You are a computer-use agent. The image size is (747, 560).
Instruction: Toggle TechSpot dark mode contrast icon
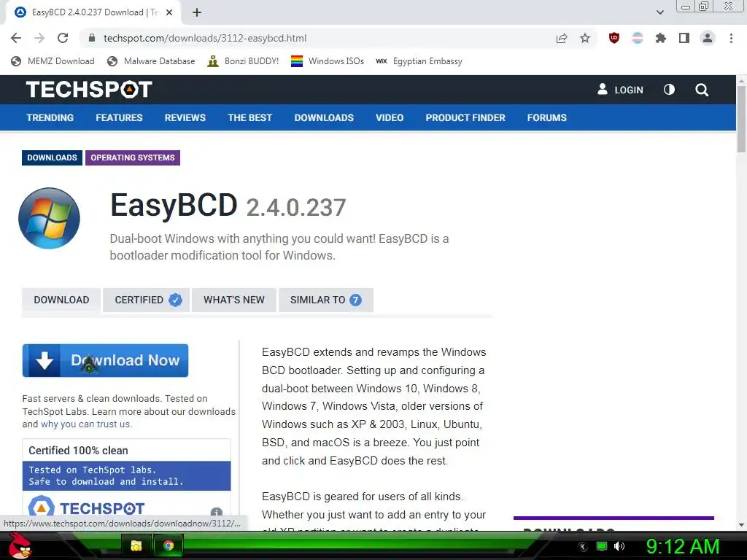click(669, 90)
